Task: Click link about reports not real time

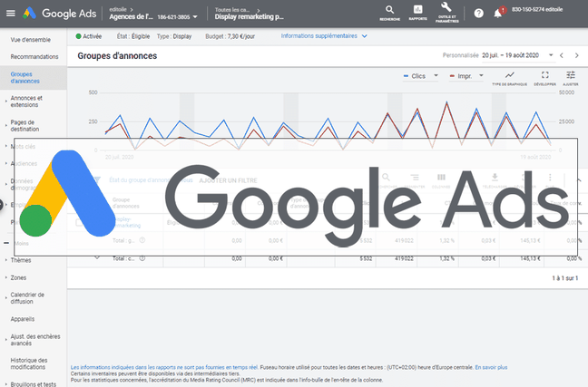Action: point(164,368)
